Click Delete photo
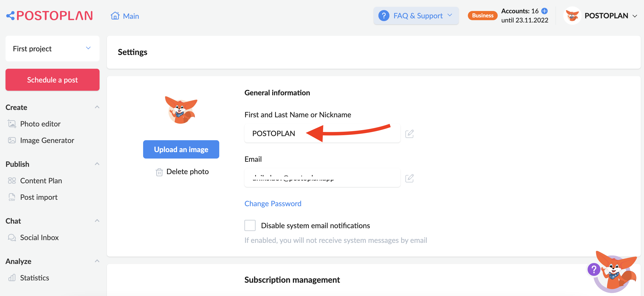This screenshot has width=644, height=296. click(x=188, y=172)
